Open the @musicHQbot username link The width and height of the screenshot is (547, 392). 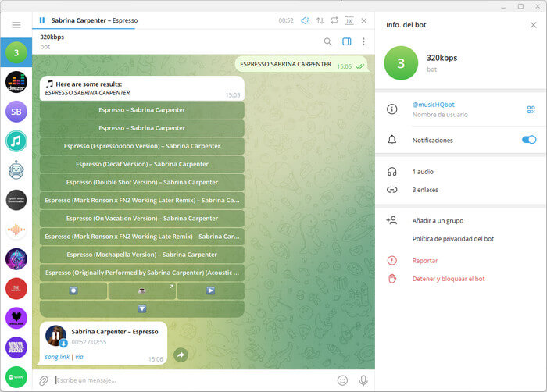click(x=433, y=105)
